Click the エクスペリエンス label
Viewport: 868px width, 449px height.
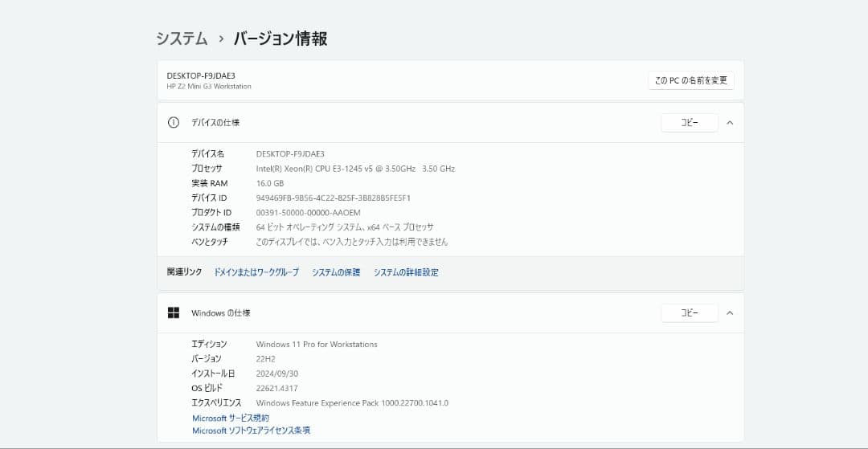tap(216, 403)
